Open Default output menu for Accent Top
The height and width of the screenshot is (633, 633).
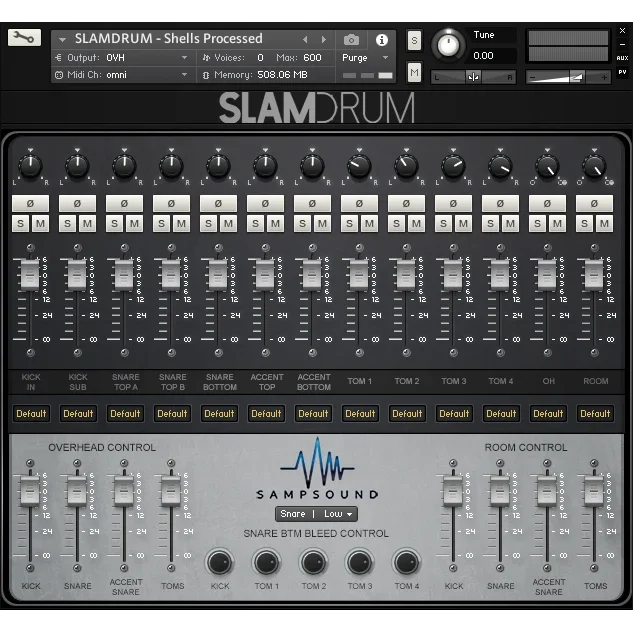(266, 414)
